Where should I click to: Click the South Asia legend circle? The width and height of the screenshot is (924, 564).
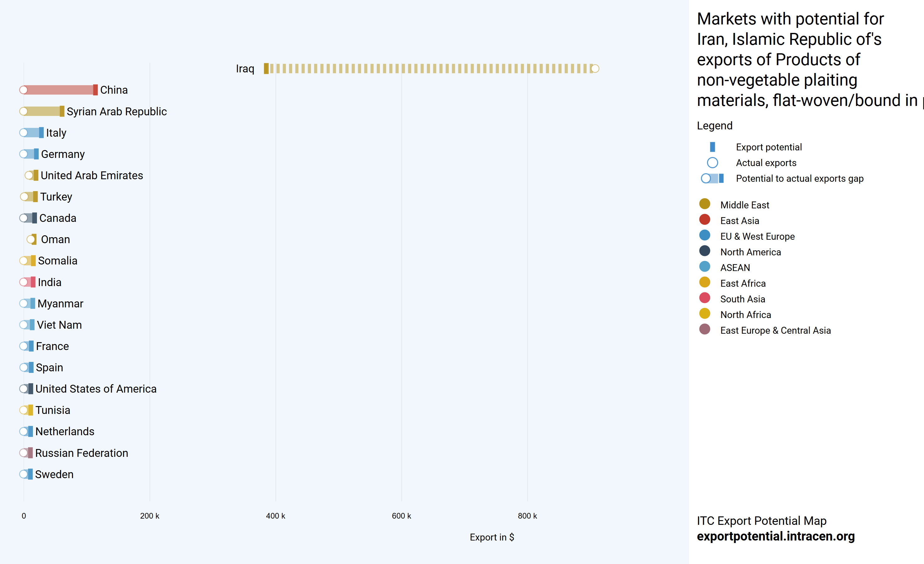tap(705, 298)
